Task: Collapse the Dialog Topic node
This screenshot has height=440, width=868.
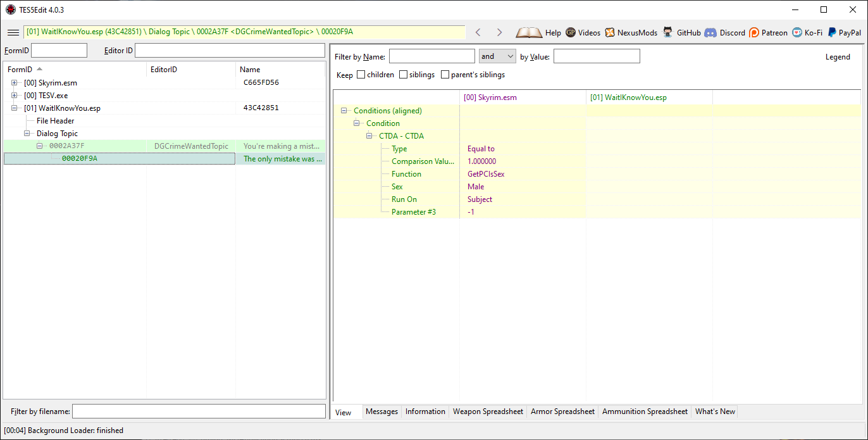Action: point(27,134)
